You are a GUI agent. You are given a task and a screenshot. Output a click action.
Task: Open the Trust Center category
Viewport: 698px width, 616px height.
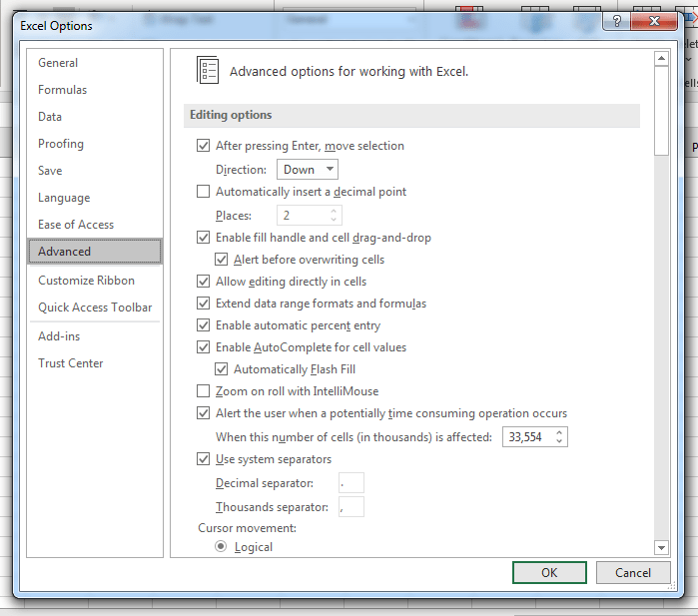(95, 363)
